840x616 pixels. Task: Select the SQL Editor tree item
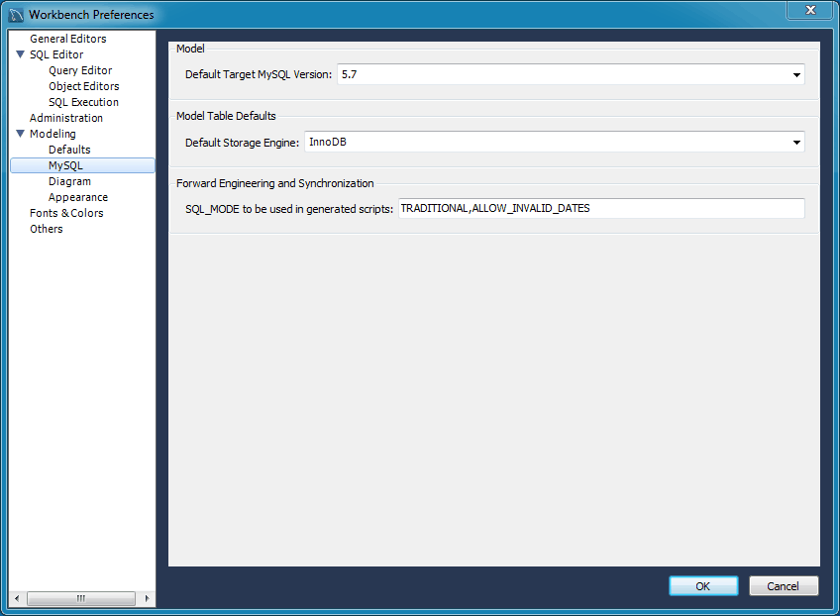click(56, 54)
